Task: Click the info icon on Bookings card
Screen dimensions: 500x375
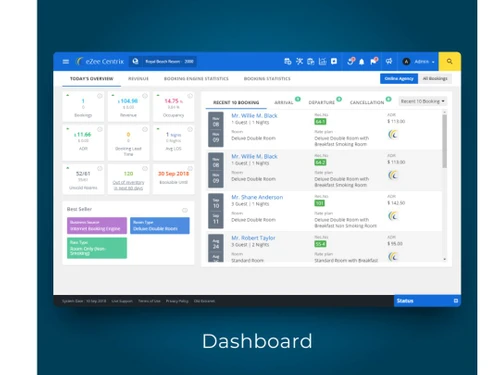Action: [99, 96]
